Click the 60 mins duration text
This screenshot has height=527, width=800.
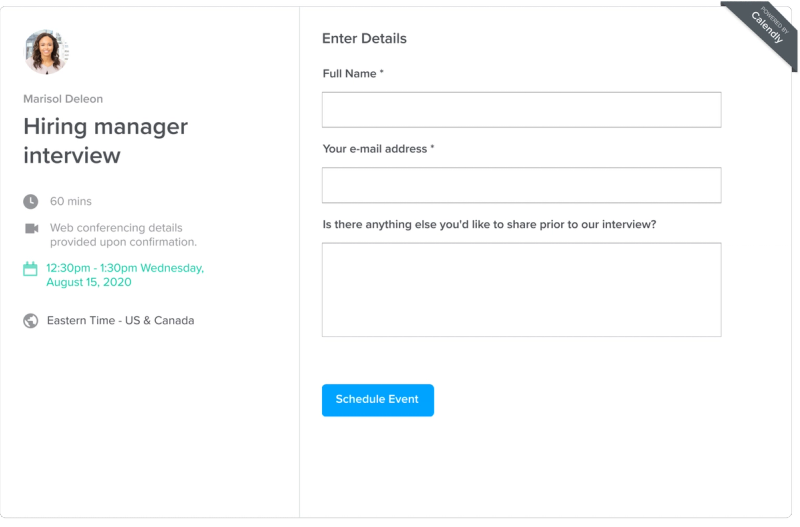(71, 202)
